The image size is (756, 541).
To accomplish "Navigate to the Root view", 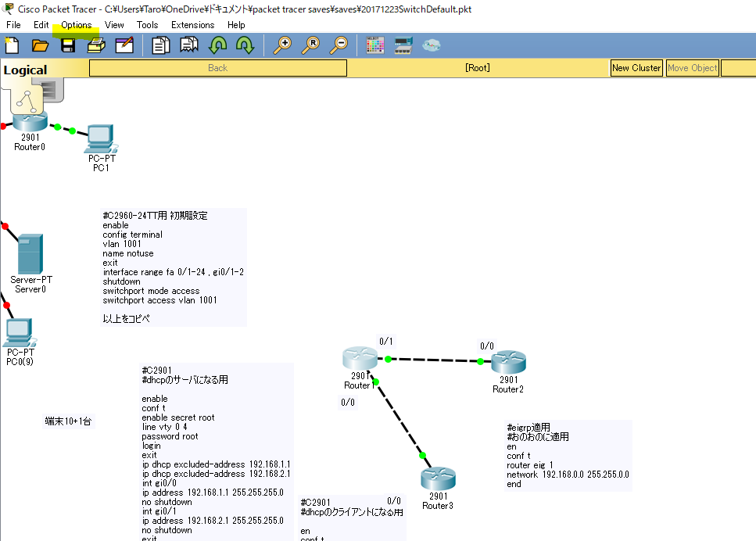I will pos(476,68).
